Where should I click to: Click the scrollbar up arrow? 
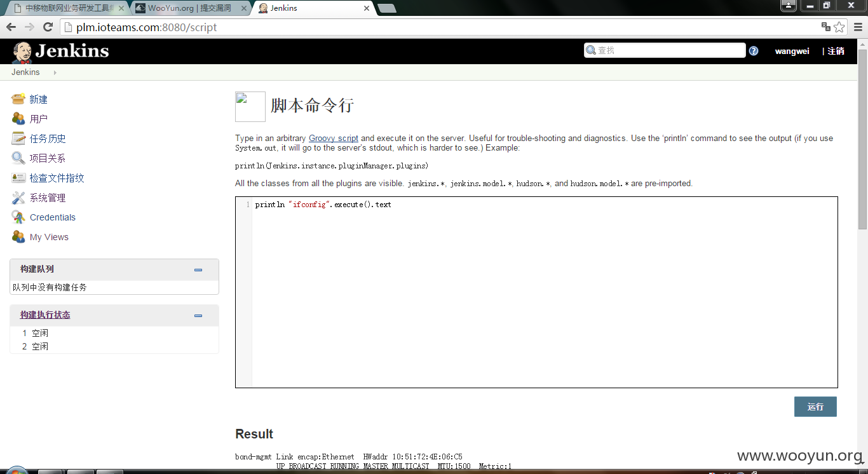click(x=862, y=43)
